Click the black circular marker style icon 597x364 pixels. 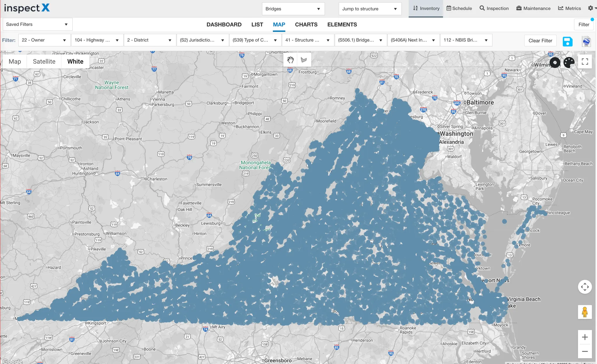(x=555, y=62)
